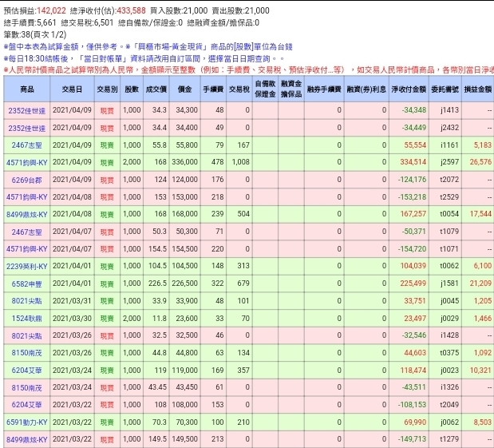Open stock link 6582申豐
This screenshot has width=494, height=448.
(x=27, y=283)
